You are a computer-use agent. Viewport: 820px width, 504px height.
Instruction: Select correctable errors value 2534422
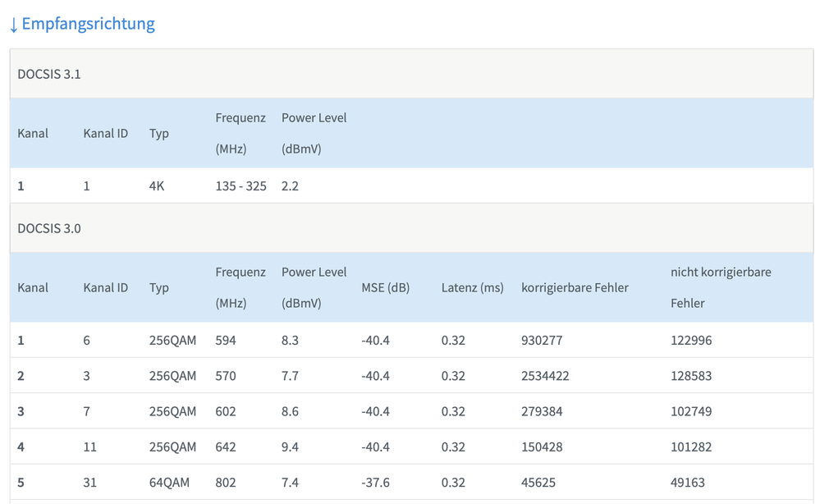click(545, 376)
